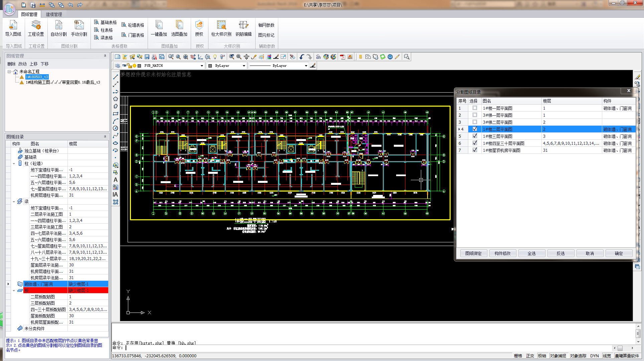644x361 pixels.
Task: Click the command line input field
Action: [367, 348]
